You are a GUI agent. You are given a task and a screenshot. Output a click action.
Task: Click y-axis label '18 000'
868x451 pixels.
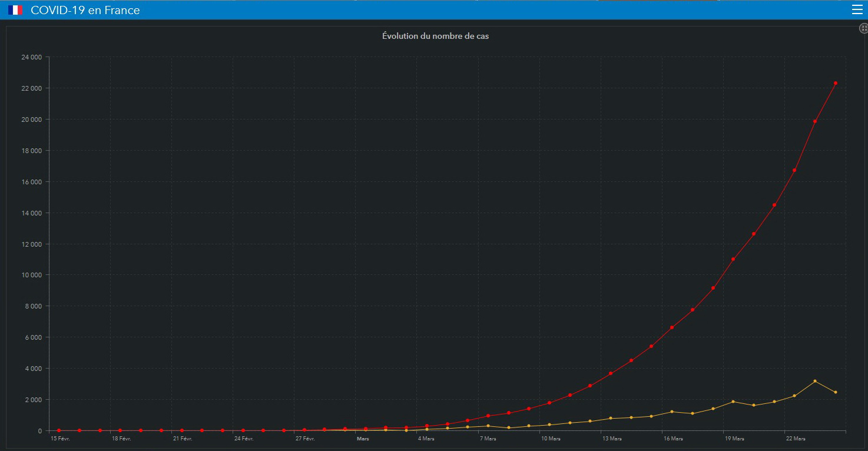coord(31,151)
